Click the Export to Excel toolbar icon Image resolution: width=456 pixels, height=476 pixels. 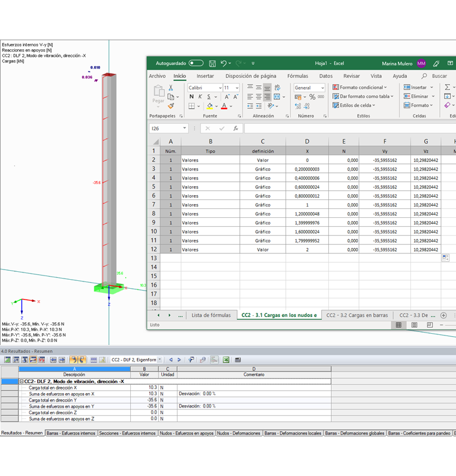click(x=226, y=360)
